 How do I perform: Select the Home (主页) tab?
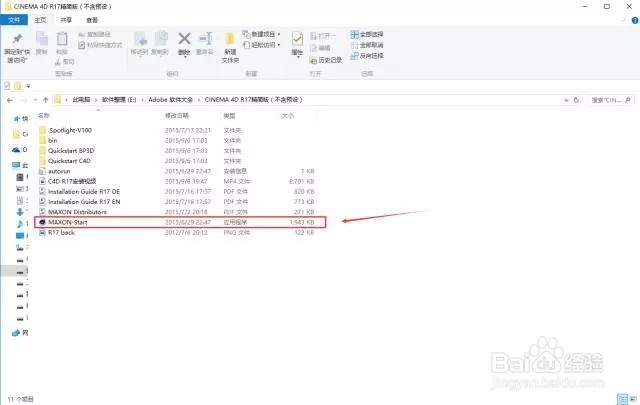[x=40, y=20]
